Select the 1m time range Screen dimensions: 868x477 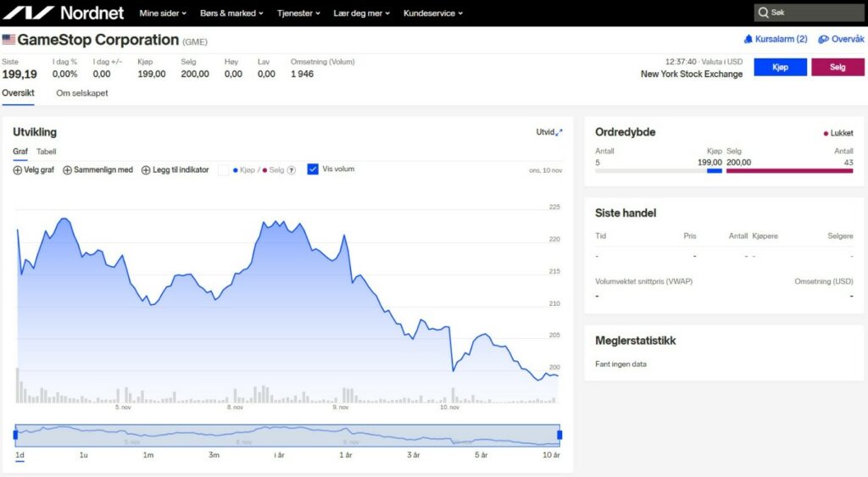point(147,455)
